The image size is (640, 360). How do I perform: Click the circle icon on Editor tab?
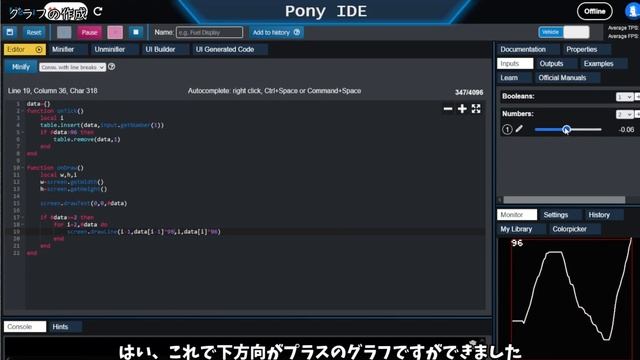(x=39, y=49)
